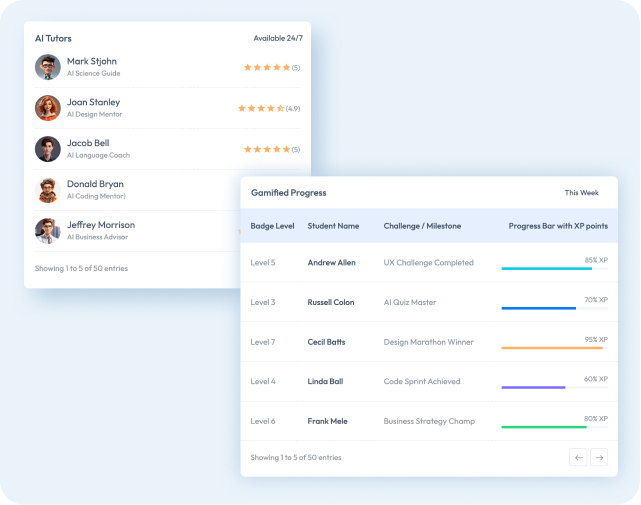
Task: Sort by Student Name column header
Action: click(333, 226)
